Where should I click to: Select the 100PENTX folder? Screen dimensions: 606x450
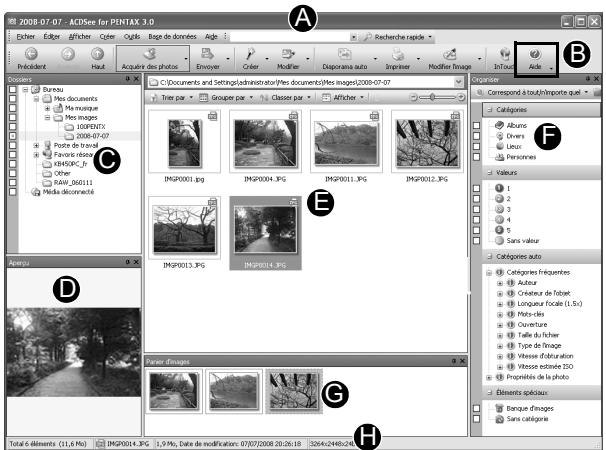coord(85,126)
